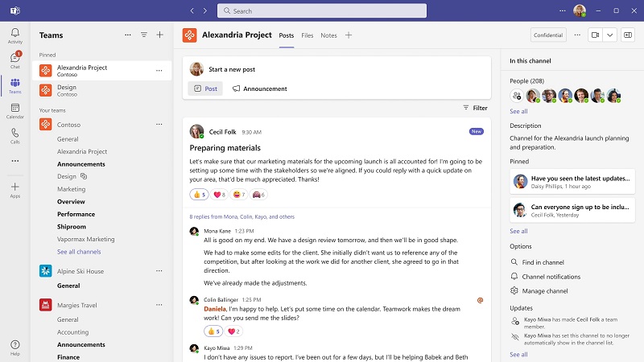The height and width of the screenshot is (362, 644).
Task: Toggle thumbs up on Colin's reply
Action: [x=213, y=331]
